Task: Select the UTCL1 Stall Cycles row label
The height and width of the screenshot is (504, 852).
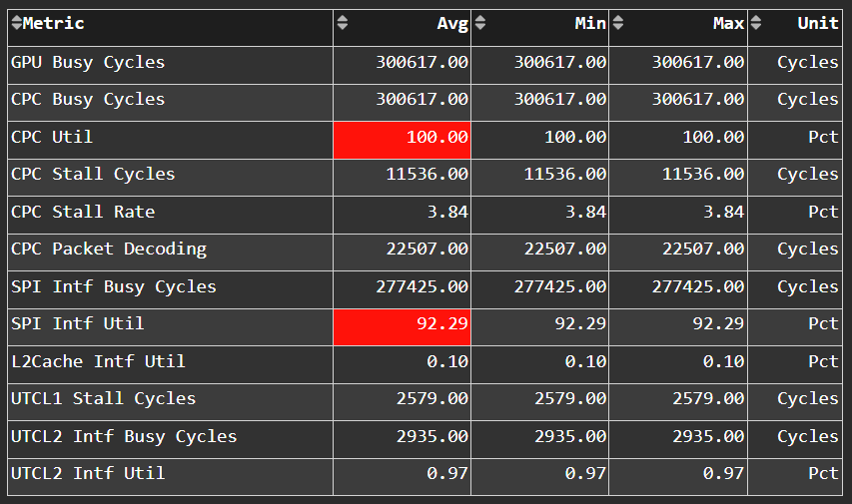Action: (104, 398)
